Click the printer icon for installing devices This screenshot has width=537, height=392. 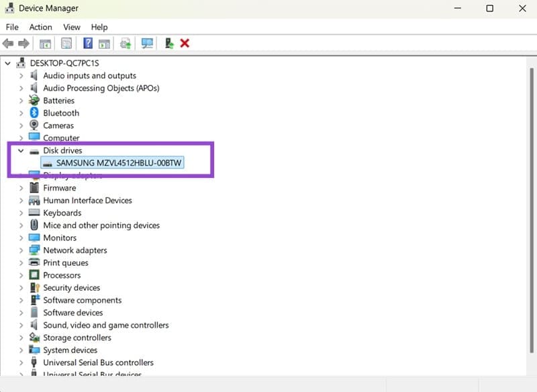[125, 44]
